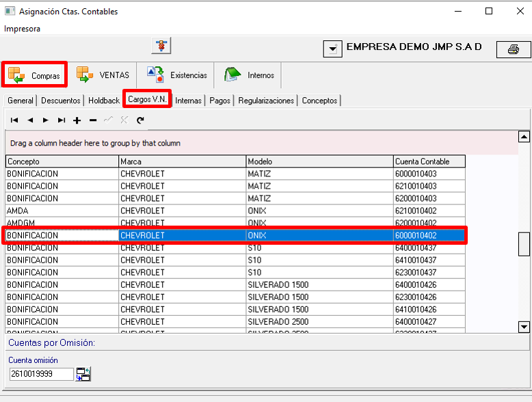Click the account lookup icon beside 2610019999
Viewport: 532px width, 402px height.
click(83, 374)
